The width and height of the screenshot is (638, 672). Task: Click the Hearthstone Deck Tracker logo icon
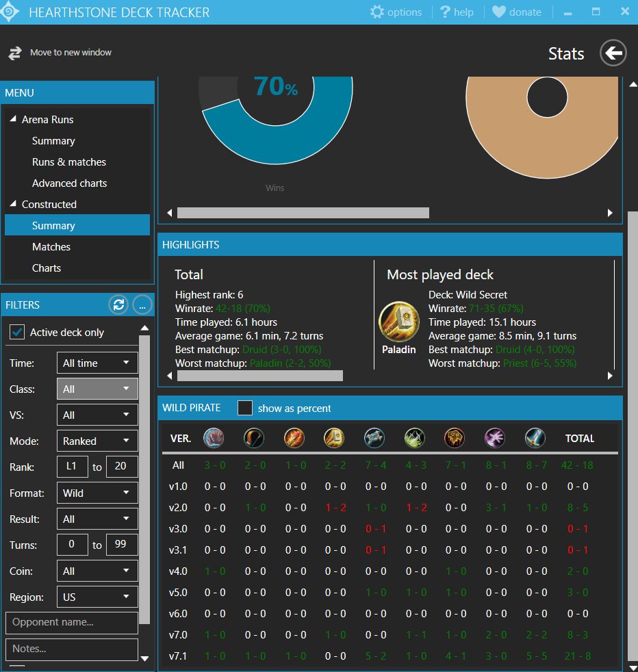coord(10,12)
